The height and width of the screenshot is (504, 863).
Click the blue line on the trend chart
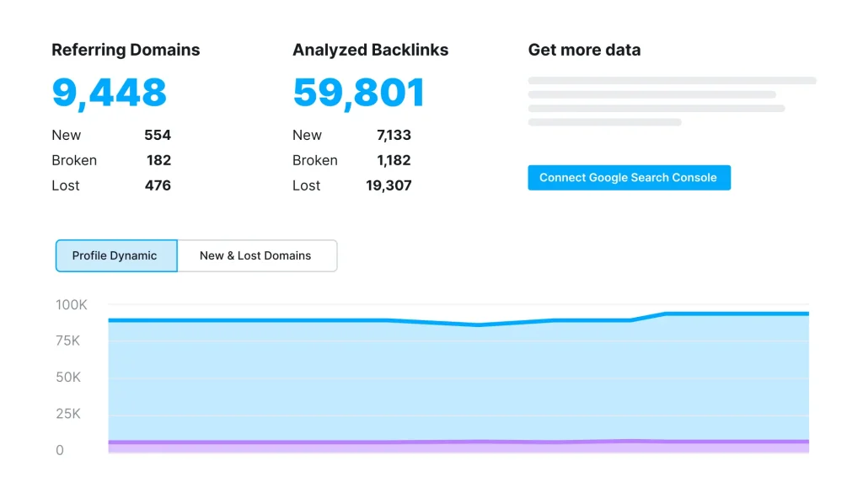pyautogui.click(x=337, y=320)
